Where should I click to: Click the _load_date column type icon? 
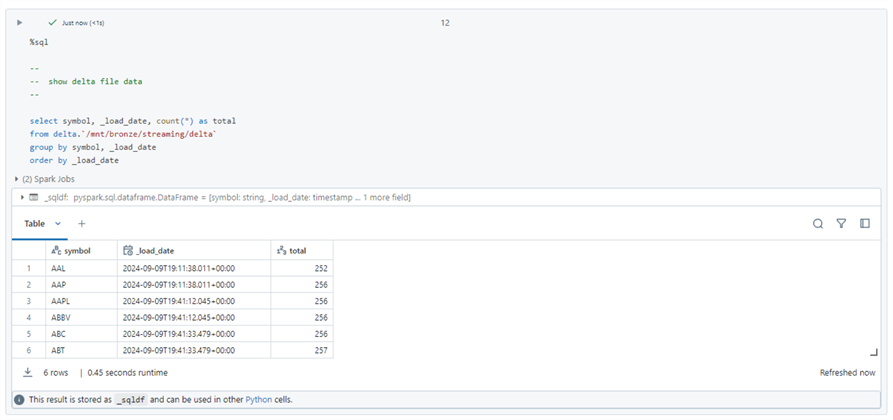[128, 250]
